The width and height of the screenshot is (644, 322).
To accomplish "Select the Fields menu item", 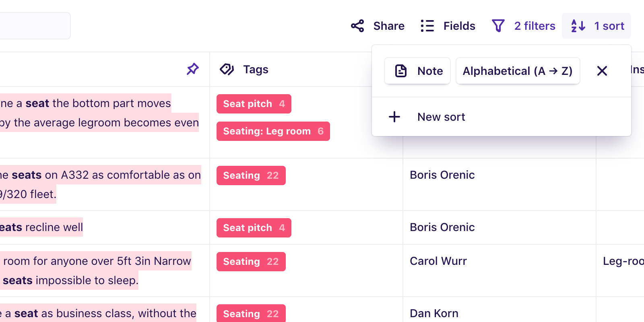I will (447, 25).
